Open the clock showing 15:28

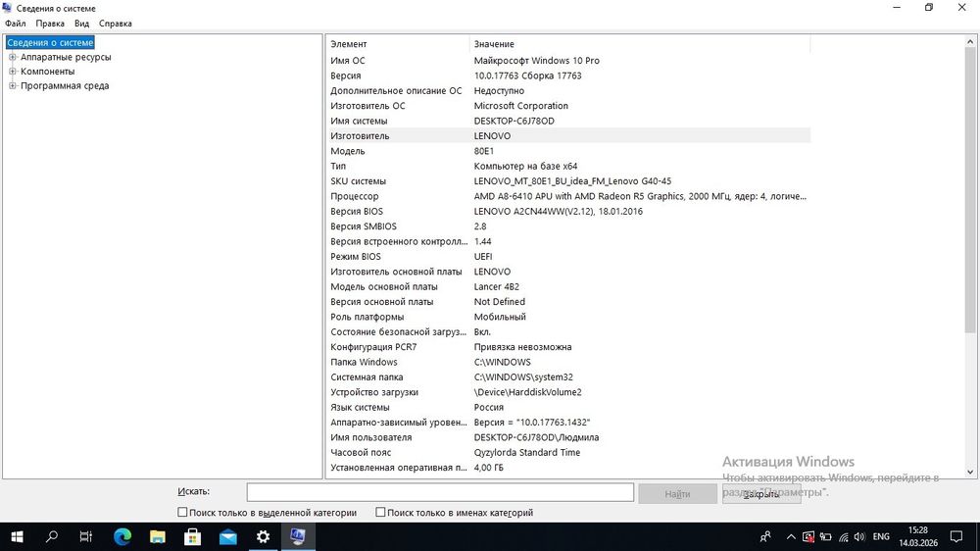click(x=918, y=530)
